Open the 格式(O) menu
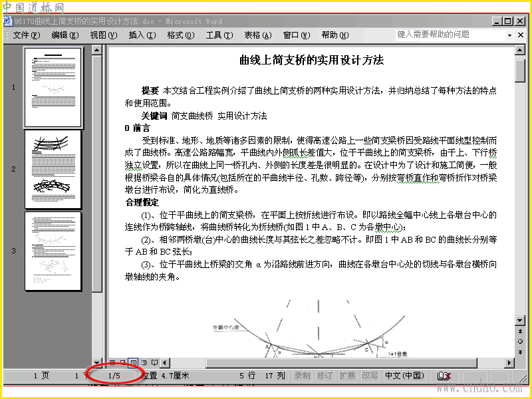 [181, 35]
